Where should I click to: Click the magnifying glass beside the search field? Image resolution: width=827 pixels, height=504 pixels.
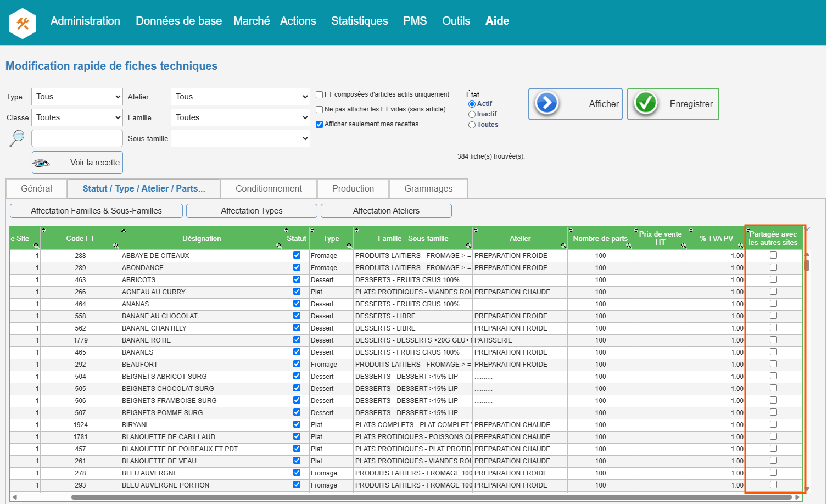tap(17, 138)
